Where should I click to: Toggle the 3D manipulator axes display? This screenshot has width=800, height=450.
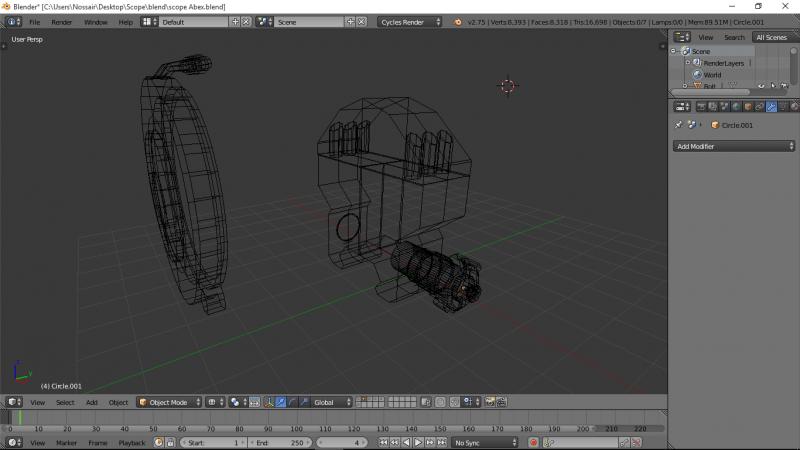point(269,402)
